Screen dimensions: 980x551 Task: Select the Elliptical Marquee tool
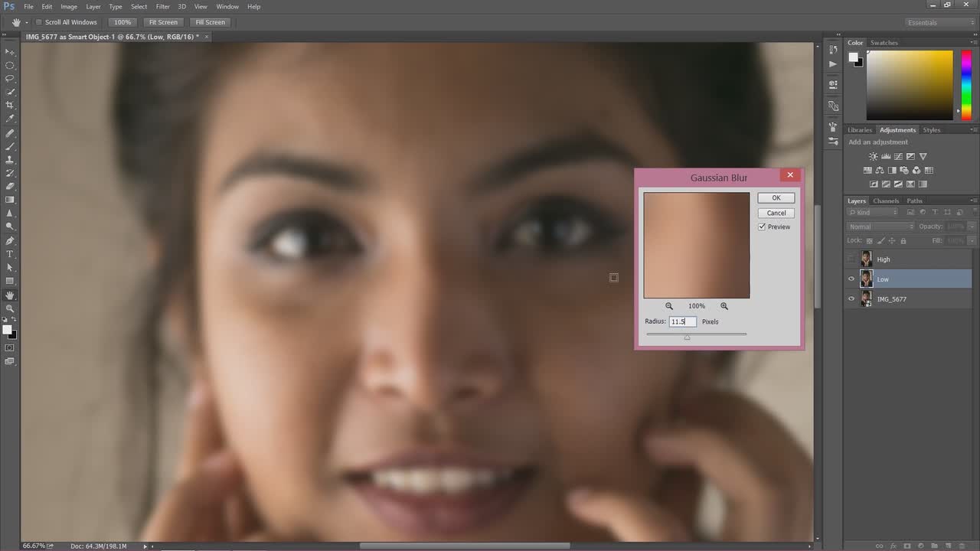(x=10, y=65)
